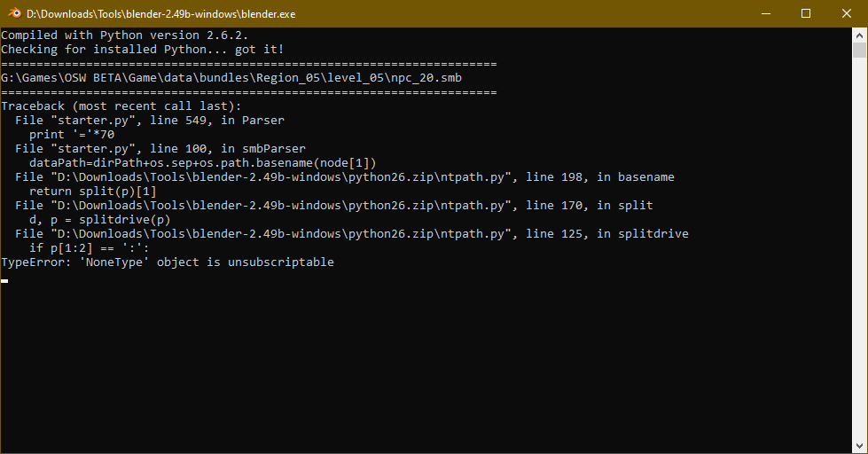The height and width of the screenshot is (454, 868).
Task: Click the blinking console cursor
Action: coord(4,280)
